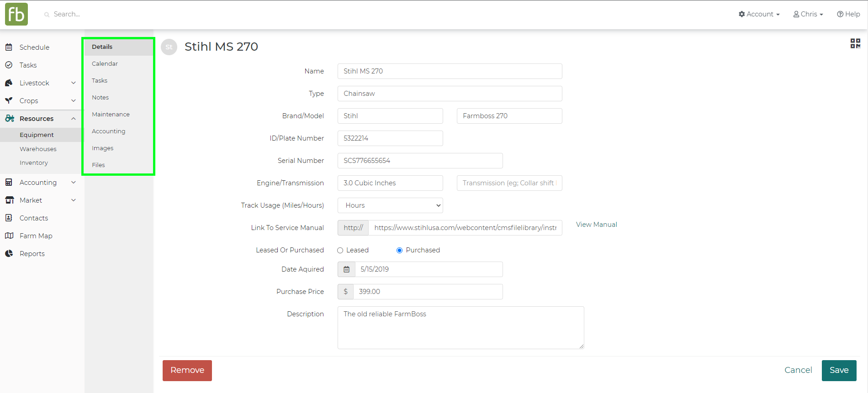868x393 pixels.
Task: Click the Cancel link
Action: [x=798, y=370]
